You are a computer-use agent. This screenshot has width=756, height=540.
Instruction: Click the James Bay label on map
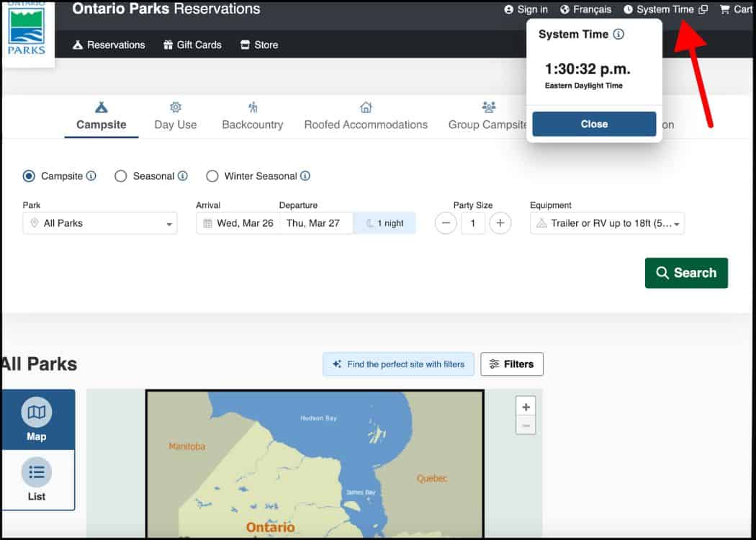click(x=361, y=492)
